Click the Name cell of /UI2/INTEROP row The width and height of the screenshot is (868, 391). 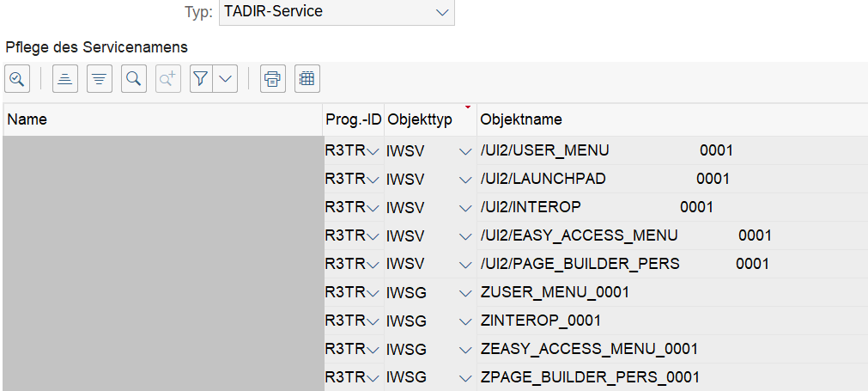click(x=161, y=208)
